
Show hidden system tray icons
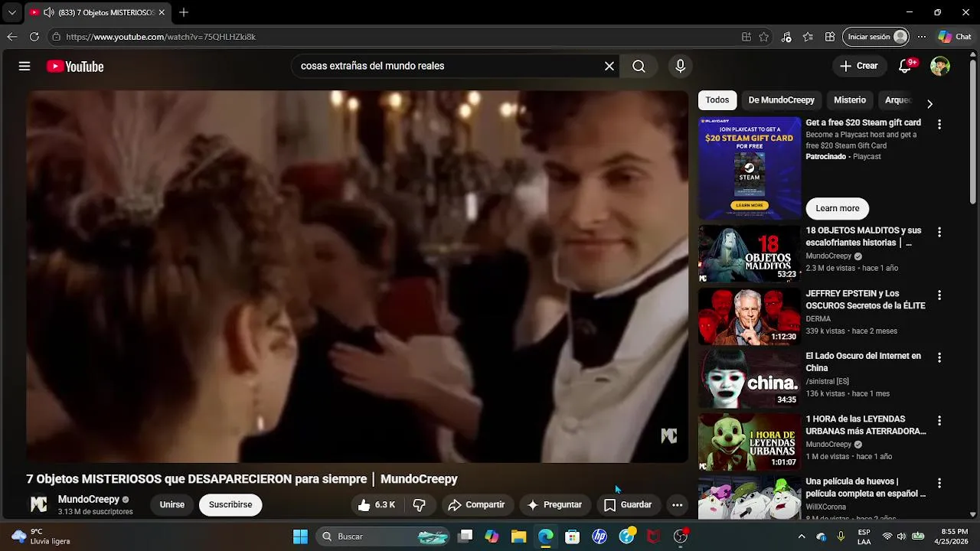pyautogui.click(x=802, y=536)
